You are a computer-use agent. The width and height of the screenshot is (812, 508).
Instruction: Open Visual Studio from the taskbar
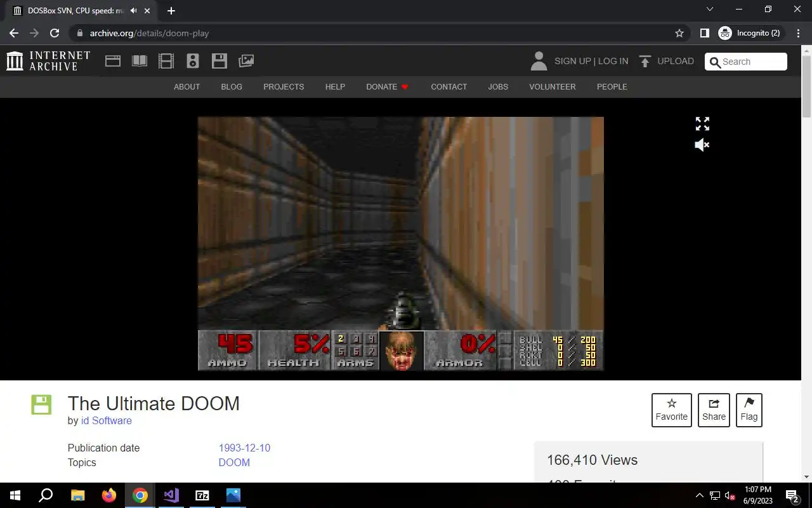pos(171,495)
